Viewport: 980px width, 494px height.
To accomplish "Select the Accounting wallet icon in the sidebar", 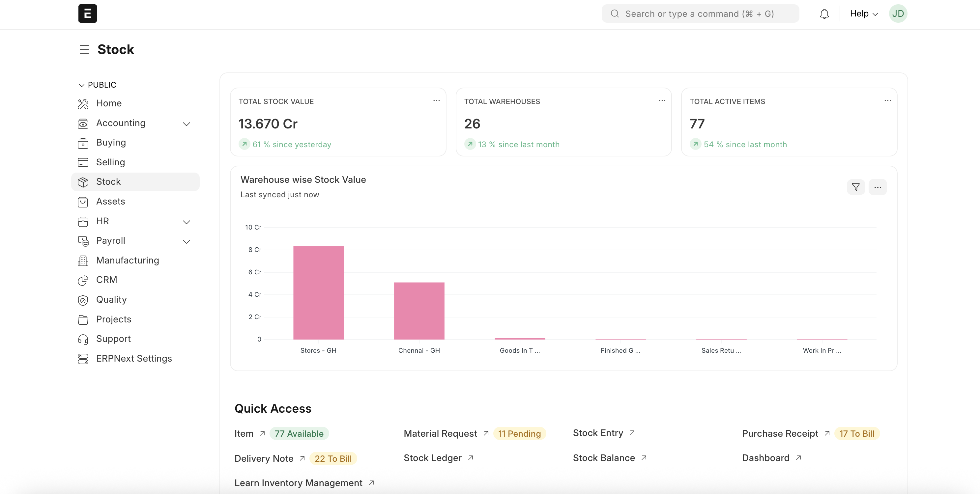I will pos(84,123).
